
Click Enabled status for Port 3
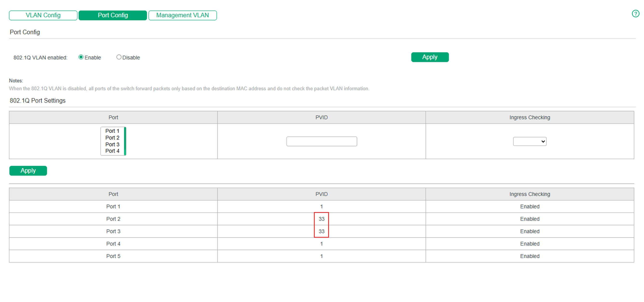click(x=530, y=231)
